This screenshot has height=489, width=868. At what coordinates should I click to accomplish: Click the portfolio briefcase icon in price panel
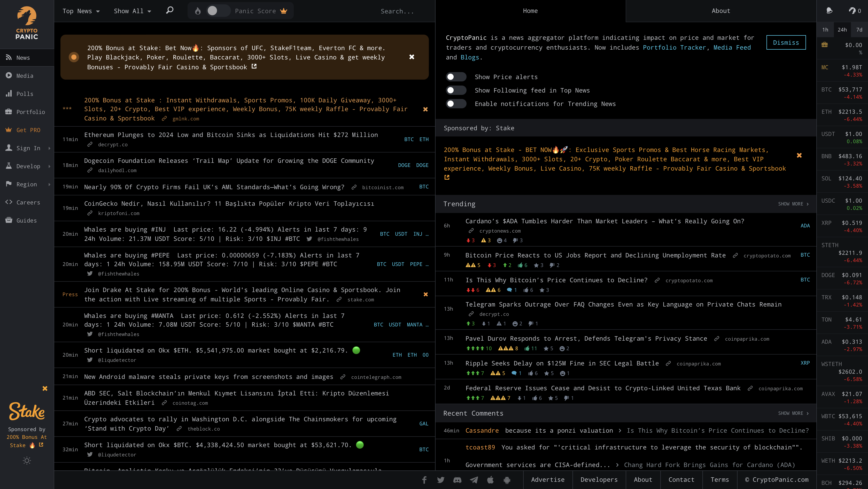tap(825, 45)
